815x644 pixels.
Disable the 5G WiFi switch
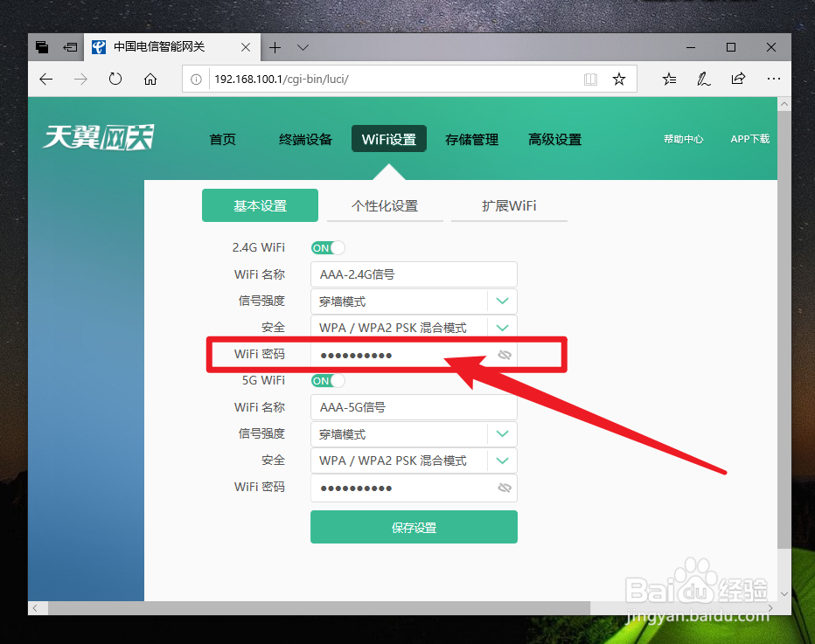click(x=327, y=380)
